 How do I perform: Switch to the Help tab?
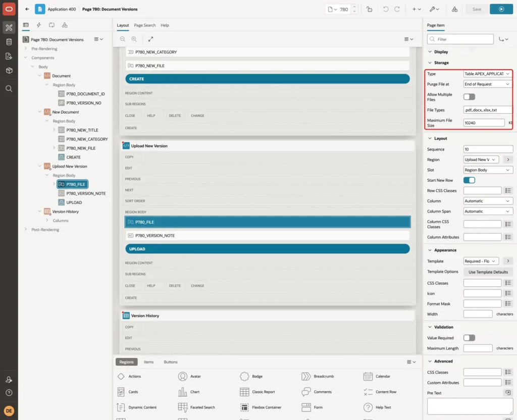165,25
